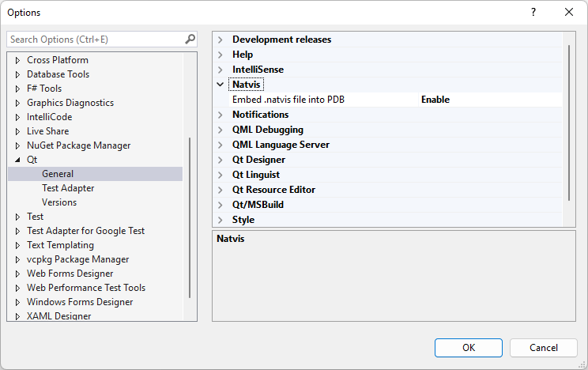Expand the Graphics Diagnostics node
588x370 pixels.
[17, 103]
